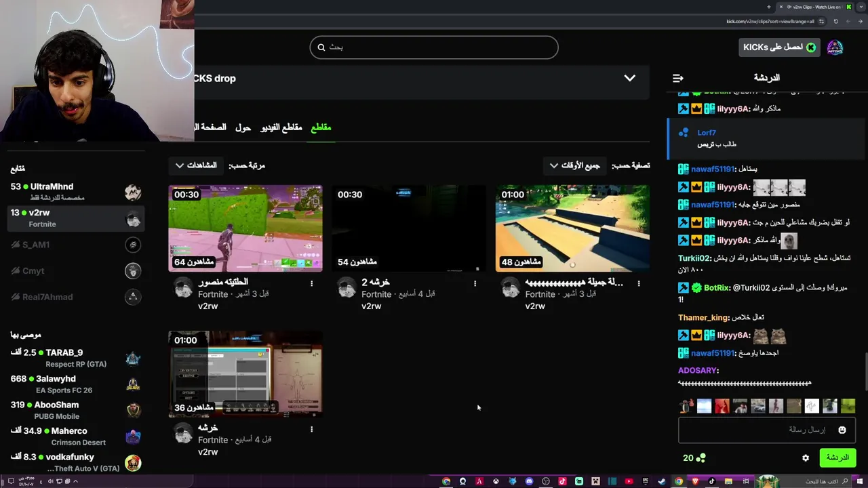Viewport: 868px width, 488px height.
Task: Open chat settings gear icon
Action: [806, 458]
